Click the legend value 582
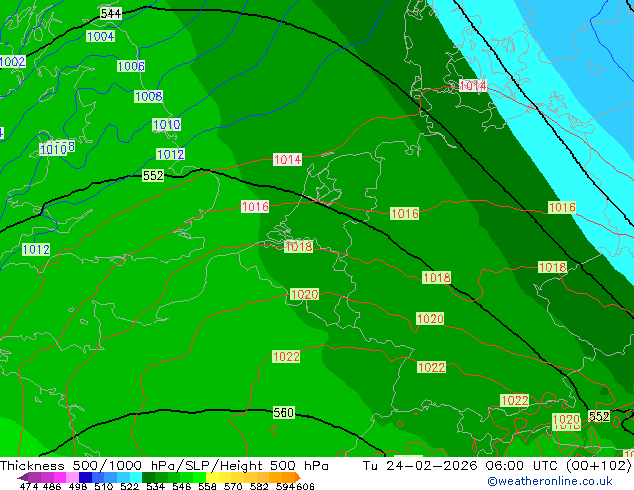The width and height of the screenshot is (634, 490). [259, 486]
